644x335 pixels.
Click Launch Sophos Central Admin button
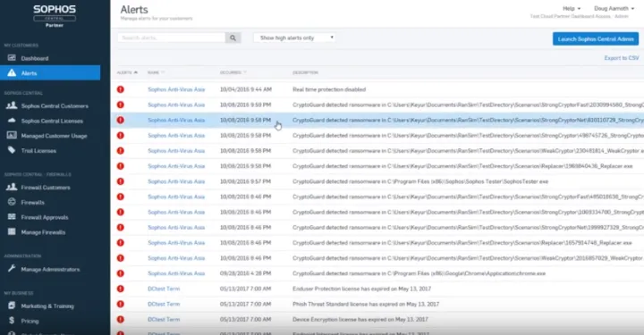(596, 39)
